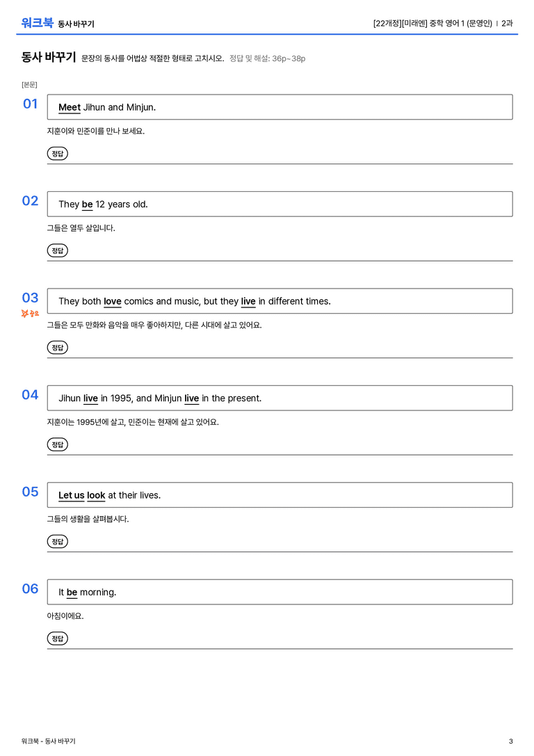Click the blue 워크북 header title
This screenshot has height=756, width=534.
37,23
